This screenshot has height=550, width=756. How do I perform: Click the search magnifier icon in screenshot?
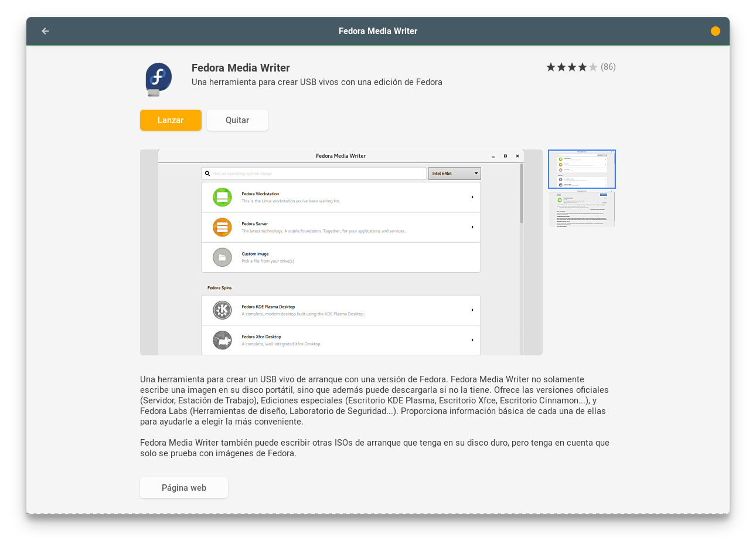pyautogui.click(x=207, y=174)
